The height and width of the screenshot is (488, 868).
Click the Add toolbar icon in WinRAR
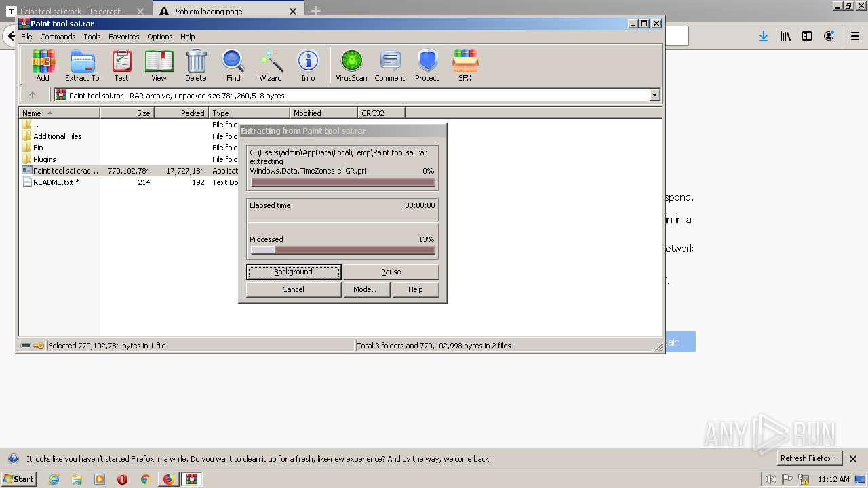43,66
